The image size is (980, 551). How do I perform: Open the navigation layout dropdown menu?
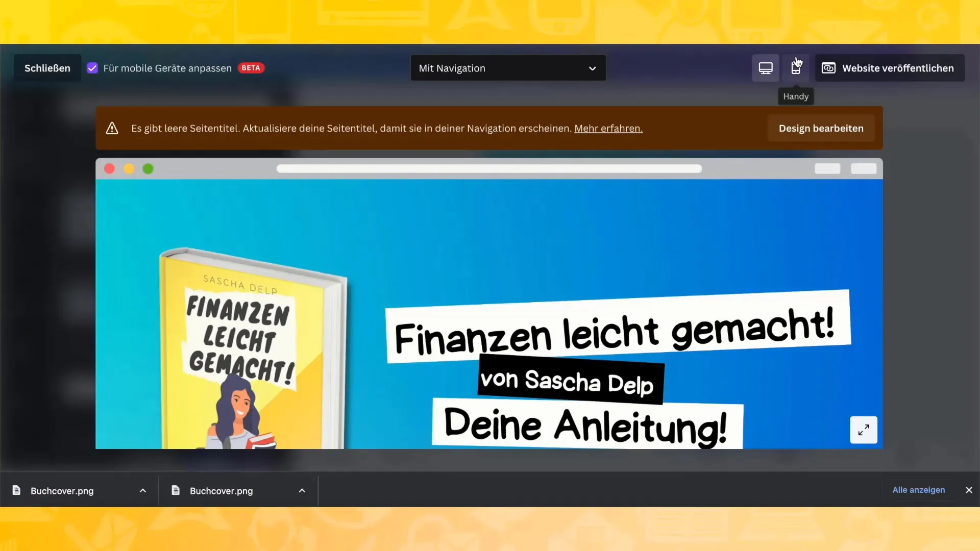[507, 68]
